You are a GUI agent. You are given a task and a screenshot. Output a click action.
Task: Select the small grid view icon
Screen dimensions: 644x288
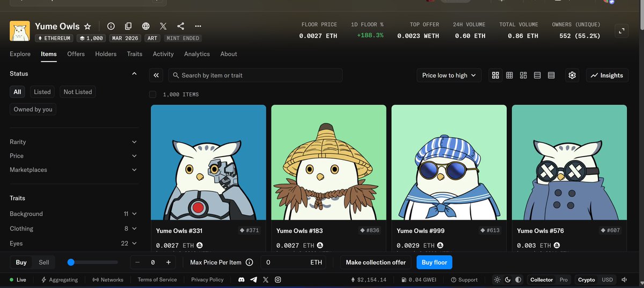click(x=510, y=76)
